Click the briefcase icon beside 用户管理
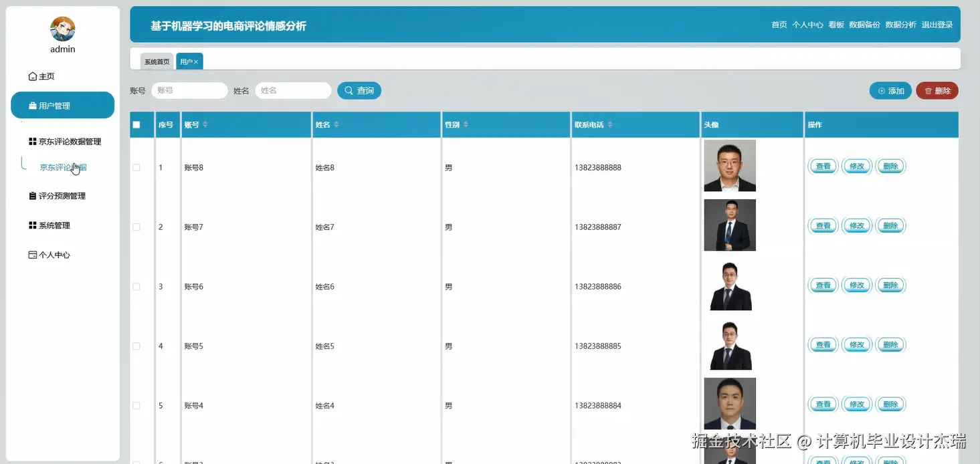This screenshot has width=980, height=464. point(32,106)
